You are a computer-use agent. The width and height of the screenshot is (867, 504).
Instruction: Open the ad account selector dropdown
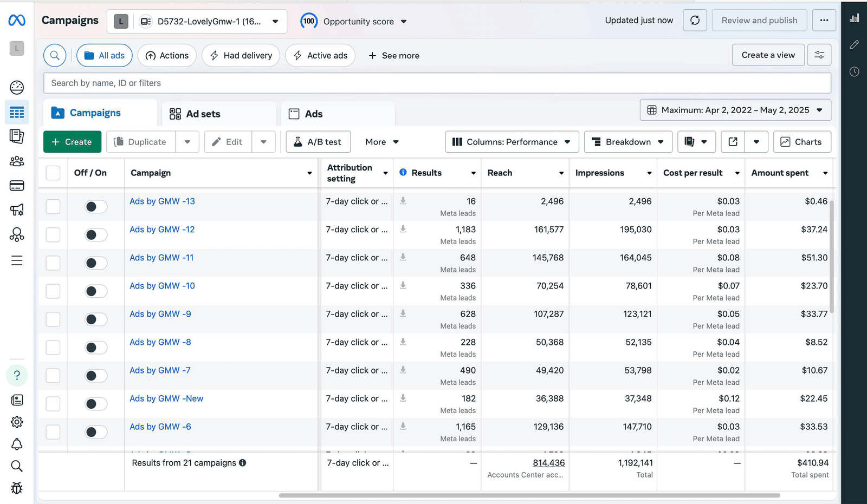[x=197, y=22]
